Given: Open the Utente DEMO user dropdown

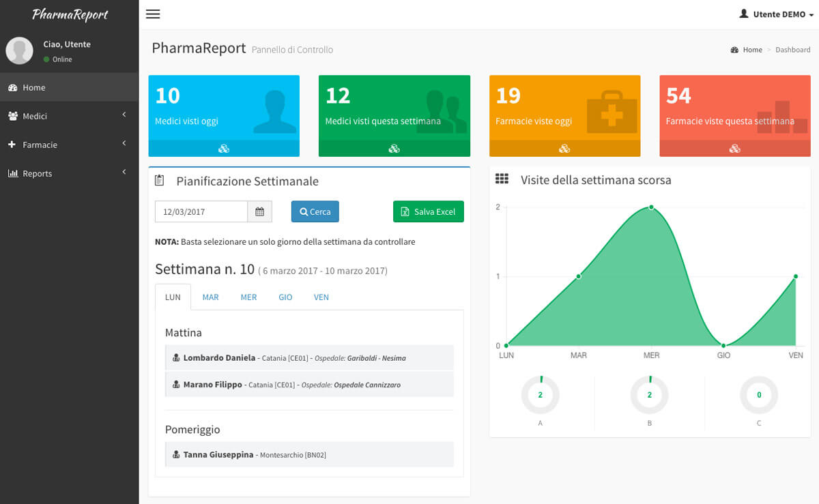Looking at the screenshot, I should click(x=777, y=14).
